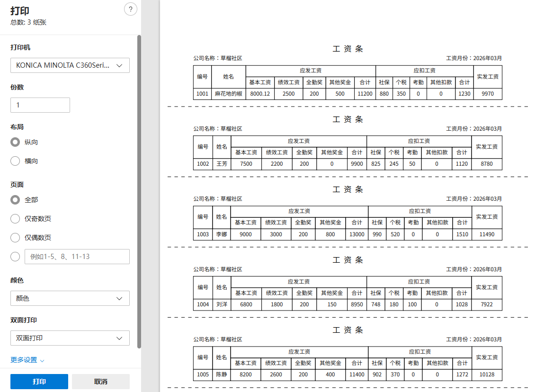Click the settings panel vertical scrollbar
The width and height of the screenshot is (535, 392).
click(x=139, y=189)
